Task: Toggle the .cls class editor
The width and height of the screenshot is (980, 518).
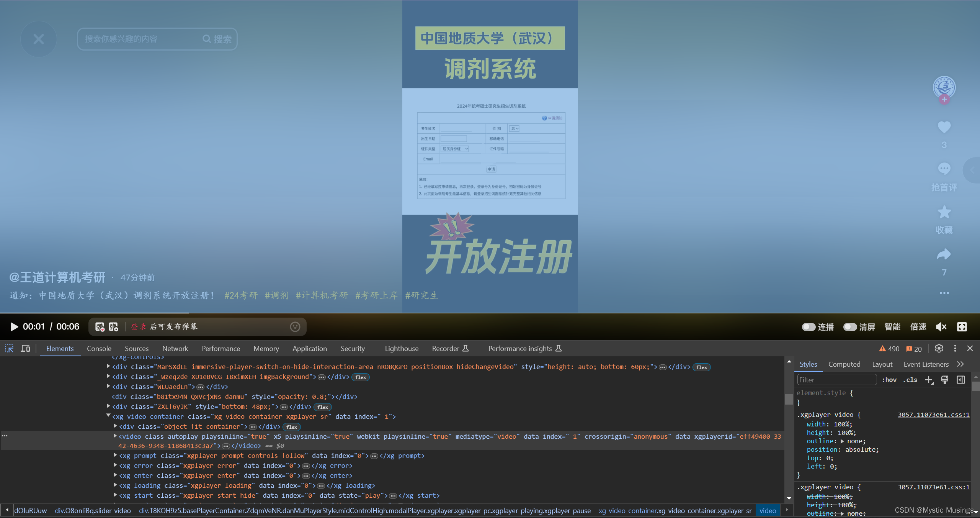Action: pos(910,380)
